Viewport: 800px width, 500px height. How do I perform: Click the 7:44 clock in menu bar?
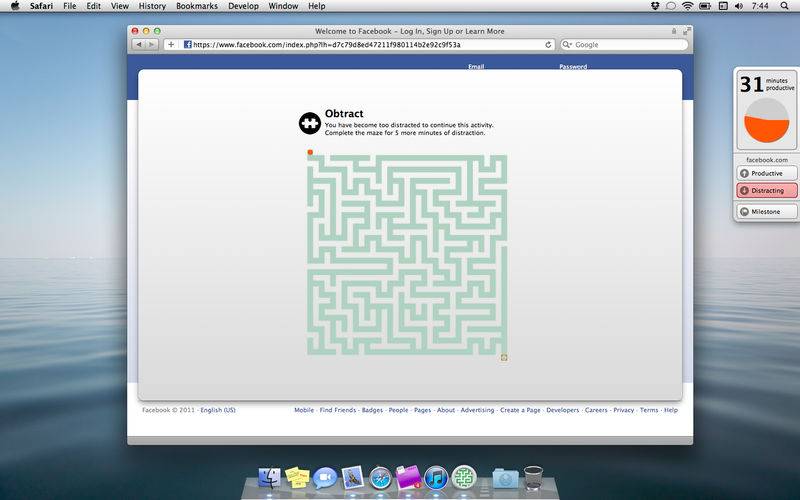760,6
